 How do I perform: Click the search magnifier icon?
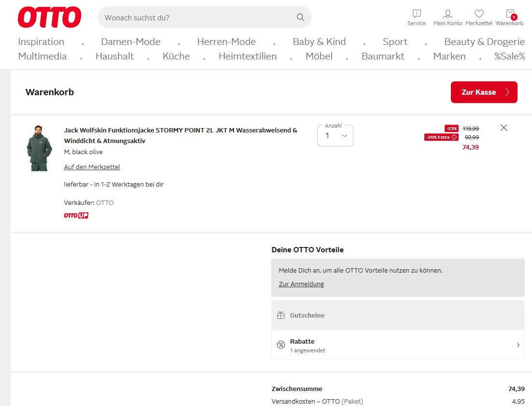tap(300, 17)
